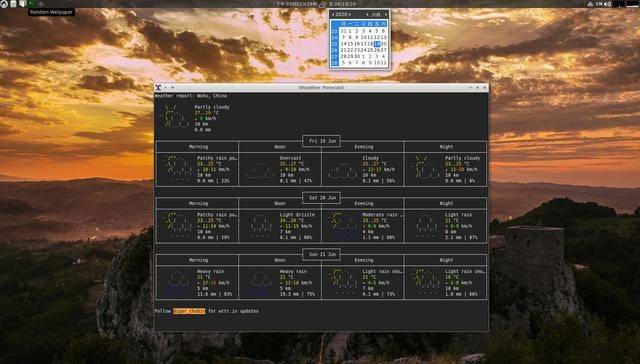640x364 pixels.
Task: Select day 20 in the calendar
Action: click(x=384, y=44)
